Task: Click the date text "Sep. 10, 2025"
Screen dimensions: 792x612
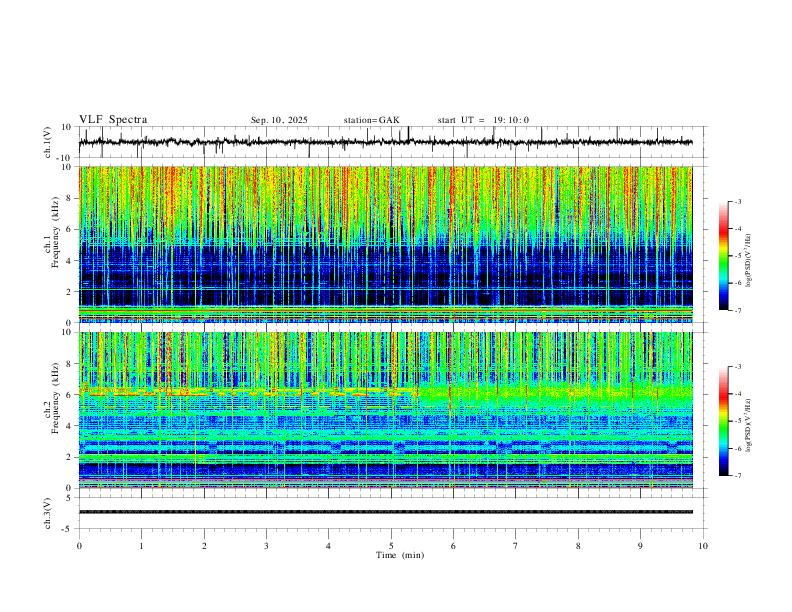Action: pyautogui.click(x=279, y=120)
